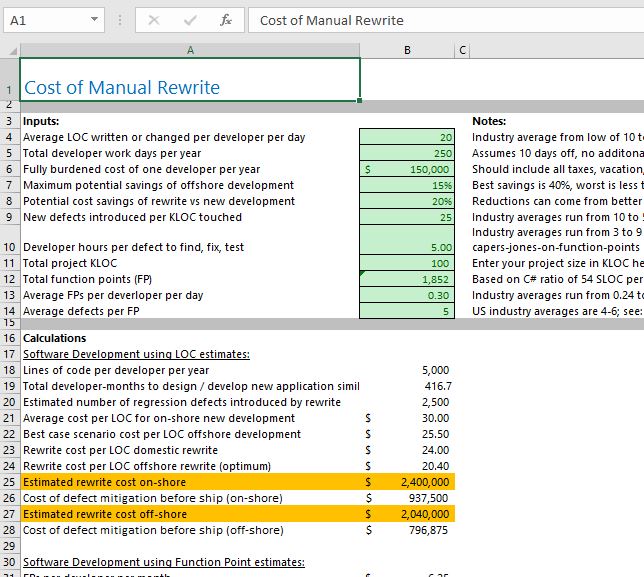644x577 pixels.
Task: Click 'Total developer work days per year'
Action: [112, 153]
